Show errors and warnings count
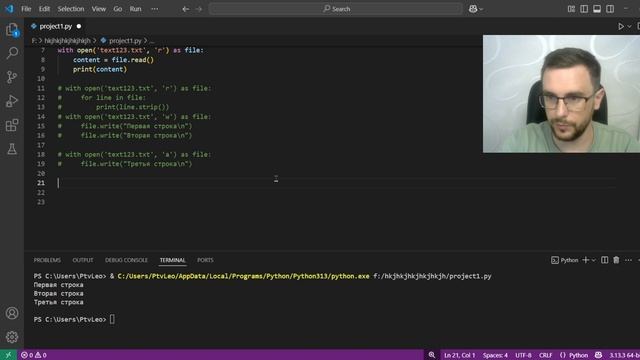This screenshot has height=360, width=640. (x=33, y=355)
